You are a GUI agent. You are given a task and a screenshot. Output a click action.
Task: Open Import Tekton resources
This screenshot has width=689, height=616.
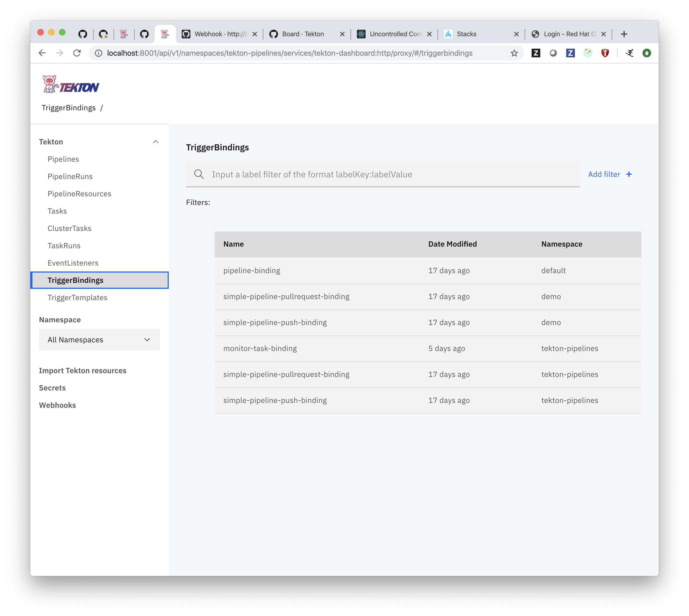[83, 370]
